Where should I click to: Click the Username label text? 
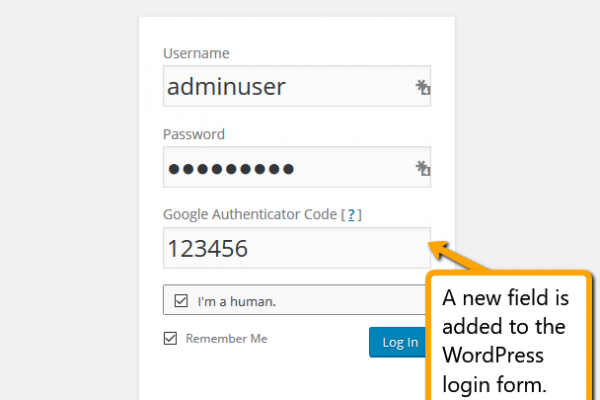(196, 53)
